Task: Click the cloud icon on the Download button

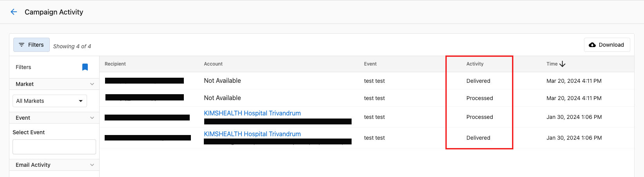Action: point(592,45)
